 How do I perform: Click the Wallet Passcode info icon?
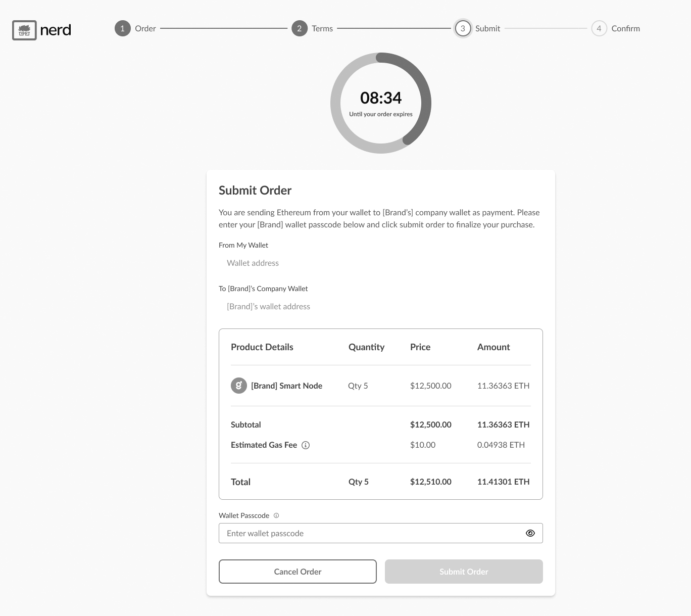[x=276, y=515]
